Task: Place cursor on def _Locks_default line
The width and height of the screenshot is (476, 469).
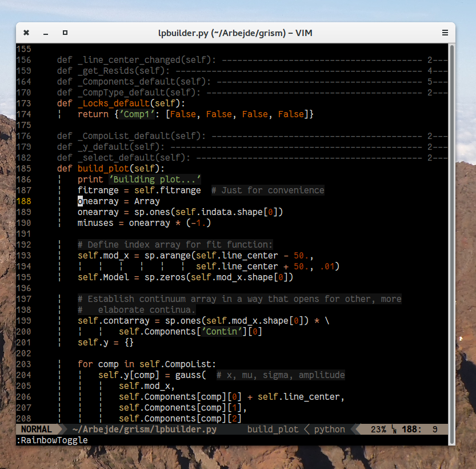Action: [x=121, y=104]
